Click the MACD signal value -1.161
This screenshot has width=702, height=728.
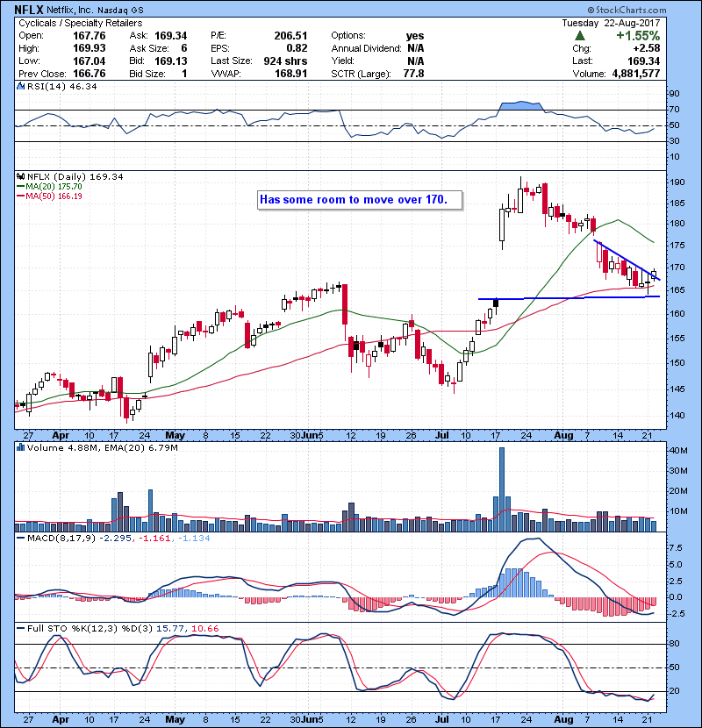click(x=154, y=539)
